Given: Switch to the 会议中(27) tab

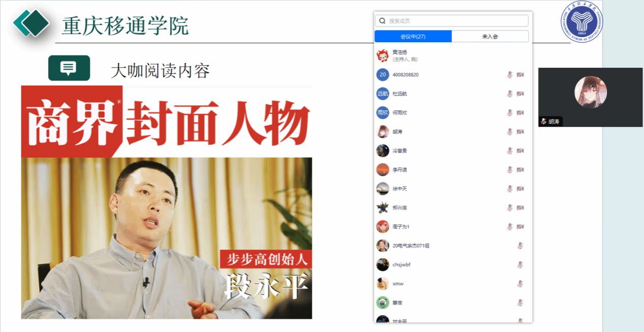Looking at the screenshot, I should tap(413, 37).
